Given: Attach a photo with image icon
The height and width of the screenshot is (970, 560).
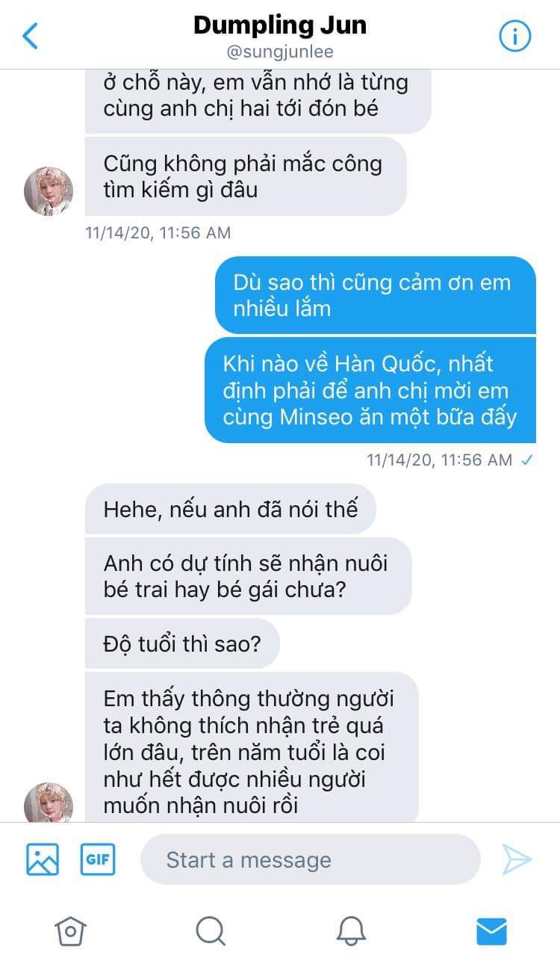Looking at the screenshot, I should pyautogui.click(x=43, y=859).
